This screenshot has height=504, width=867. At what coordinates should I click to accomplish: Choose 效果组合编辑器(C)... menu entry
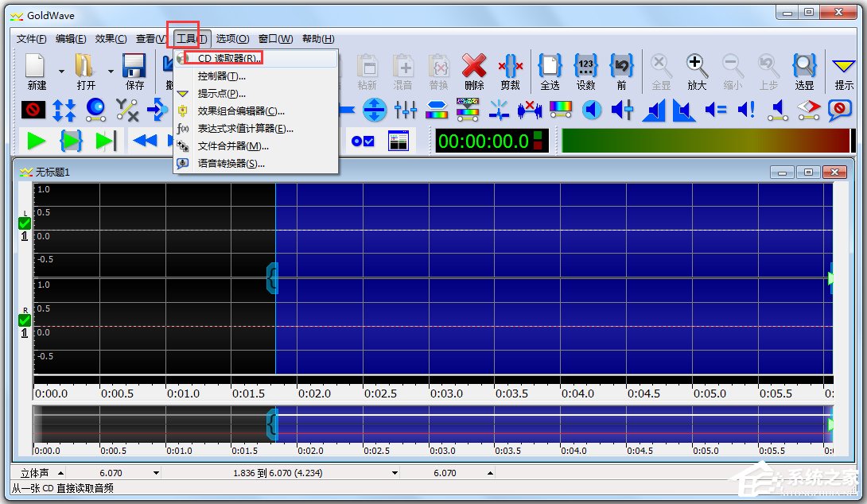255,111
